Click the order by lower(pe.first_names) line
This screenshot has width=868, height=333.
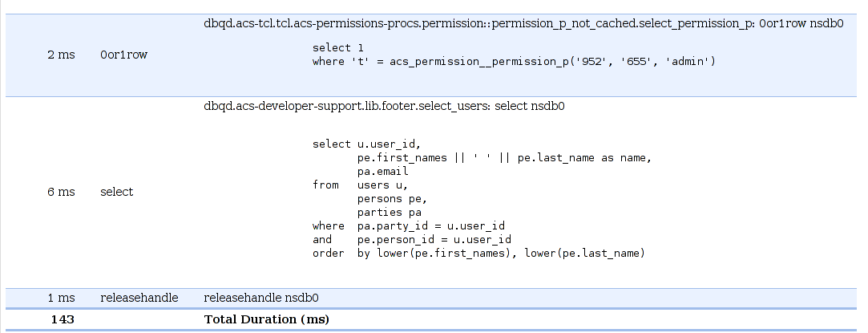tap(478, 254)
